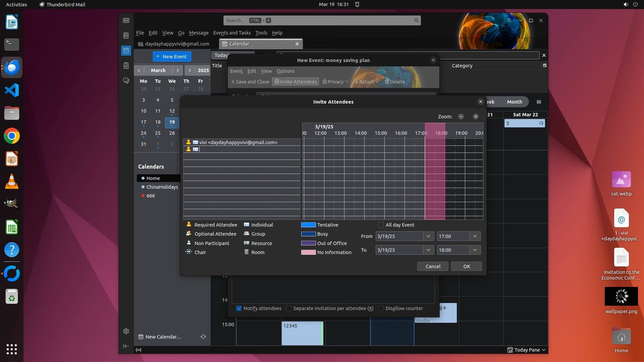
Task: Expand the From time 17:00 dropdown
Action: 475,236
